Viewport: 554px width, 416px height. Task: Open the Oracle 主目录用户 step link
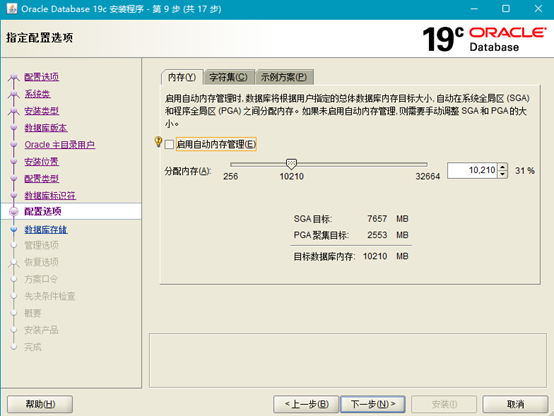pyautogui.click(x=60, y=145)
